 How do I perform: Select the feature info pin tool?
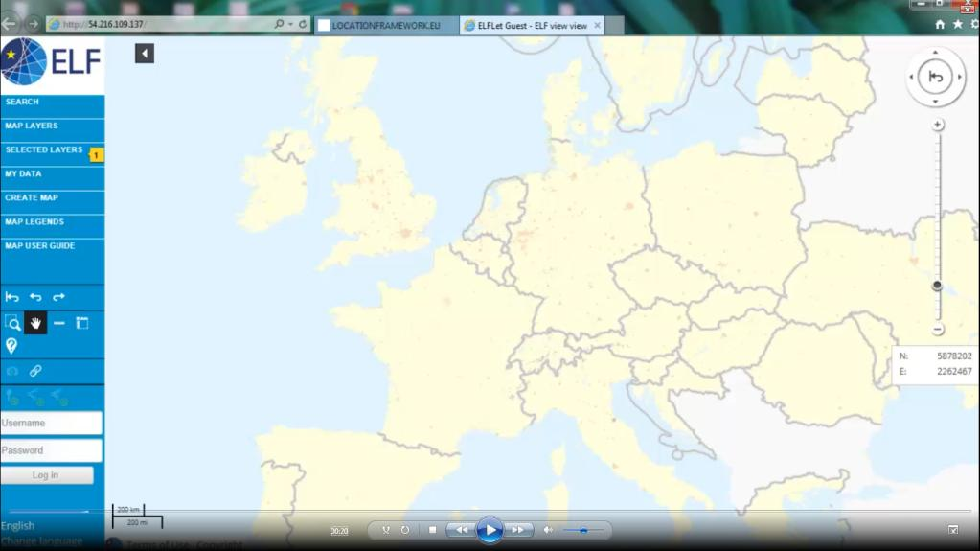pos(11,346)
